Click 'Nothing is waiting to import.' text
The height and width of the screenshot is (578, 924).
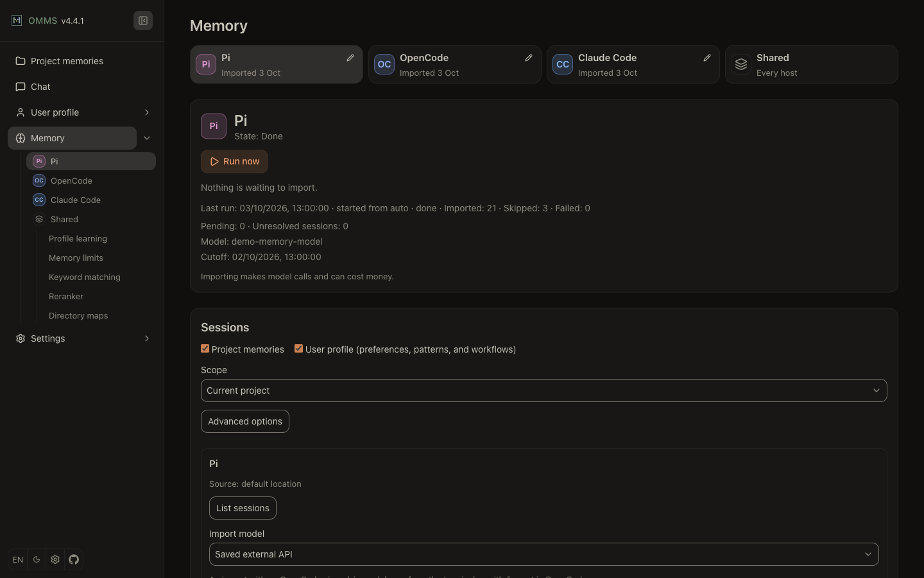tap(259, 188)
